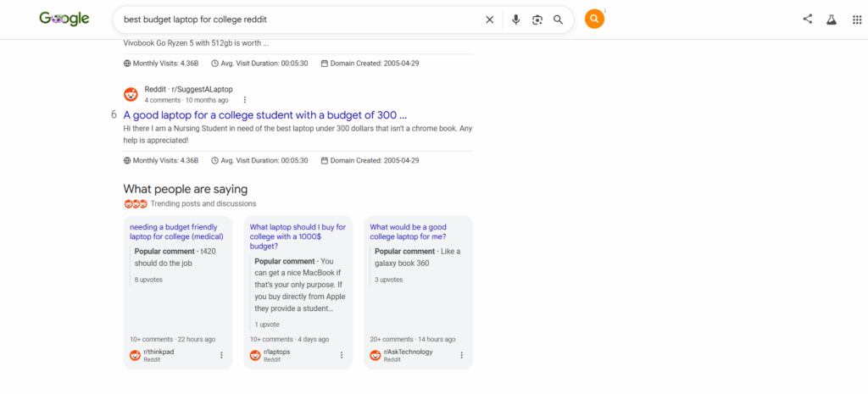Click the Reddit icon next to r/thinkpad
This screenshot has height=394, width=868.
tap(135, 355)
